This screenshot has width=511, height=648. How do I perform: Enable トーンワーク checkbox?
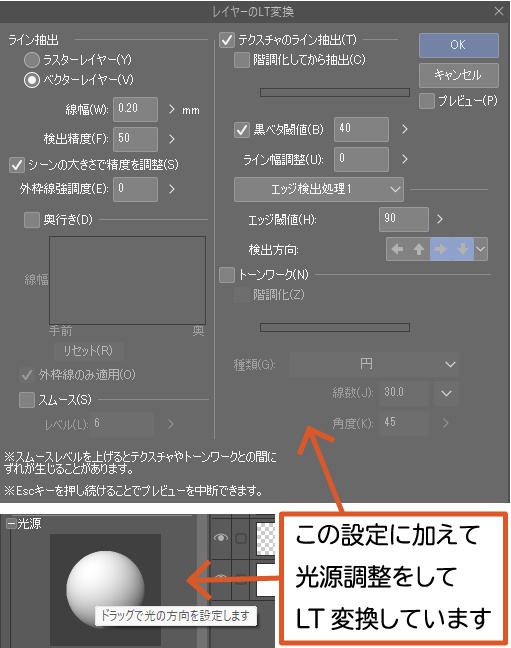coord(227,275)
